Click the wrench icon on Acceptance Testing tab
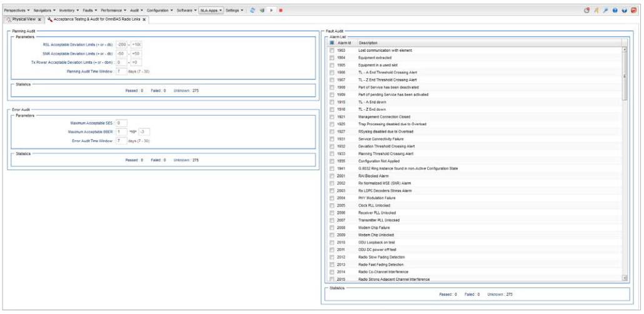Screen dimensions: 644x314 click(x=49, y=19)
